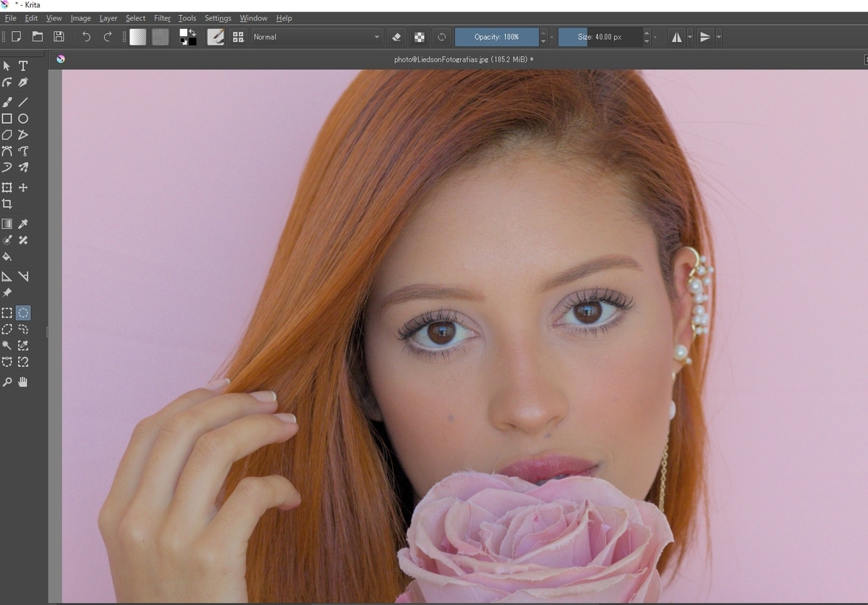Click the Undo arrow button
The height and width of the screenshot is (605, 868).
(86, 37)
